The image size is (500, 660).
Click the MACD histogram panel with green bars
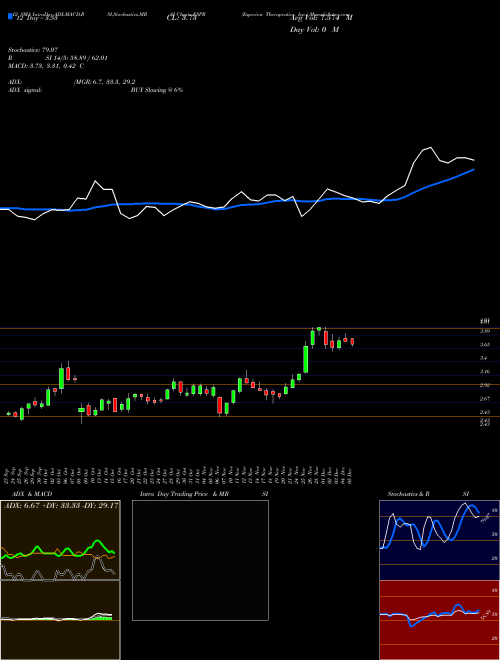[x=60, y=620]
